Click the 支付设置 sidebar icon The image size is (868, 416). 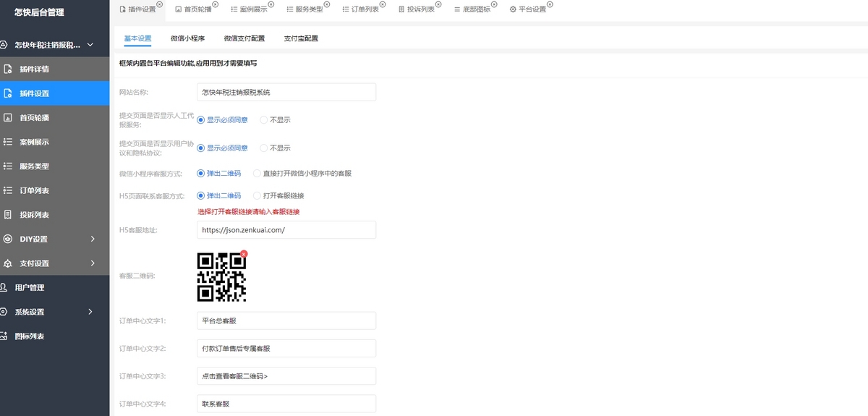[8, 263]
